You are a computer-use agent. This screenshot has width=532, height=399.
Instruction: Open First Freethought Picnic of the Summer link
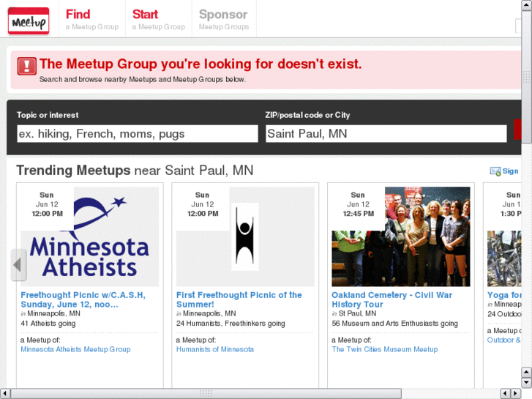(239, 299)
